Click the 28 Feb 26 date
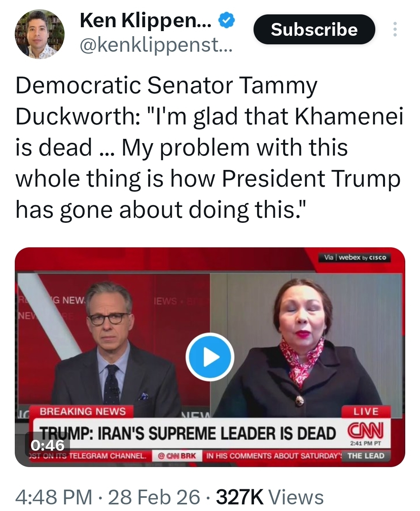This screenshot has width=420, height=511. click(154, 497)
